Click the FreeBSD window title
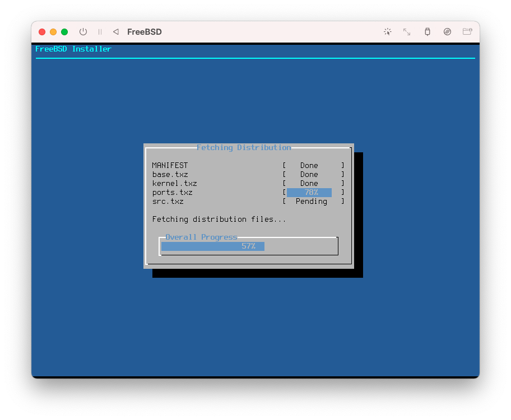Image resolution: width=511 pixels, height=420 pixels. tap(145, 31)
